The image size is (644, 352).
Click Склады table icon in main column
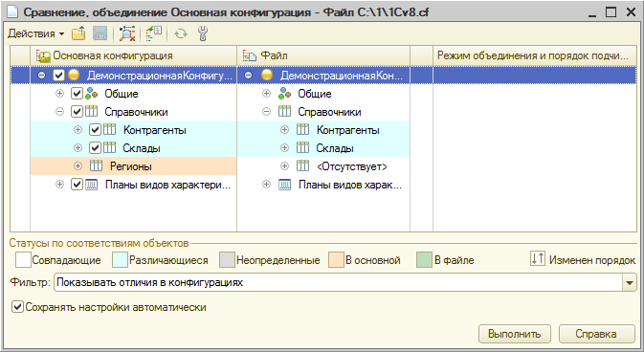pyautogui.click(x=110, y=148)
